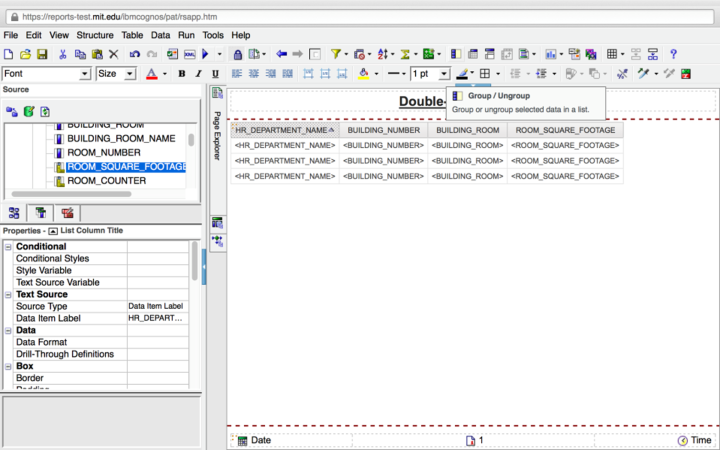Toggle underline text formatting
Screen dimensions: 720x450
(x=214, y=74)
